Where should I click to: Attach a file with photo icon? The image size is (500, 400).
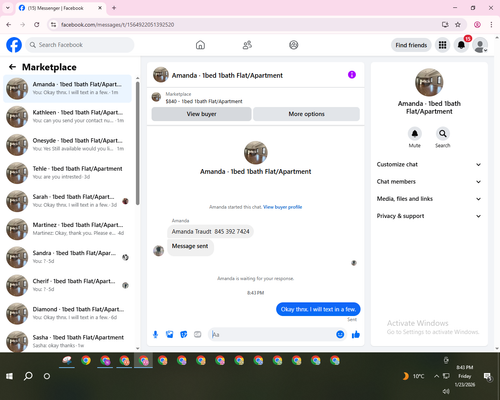(x=170, y=334)
